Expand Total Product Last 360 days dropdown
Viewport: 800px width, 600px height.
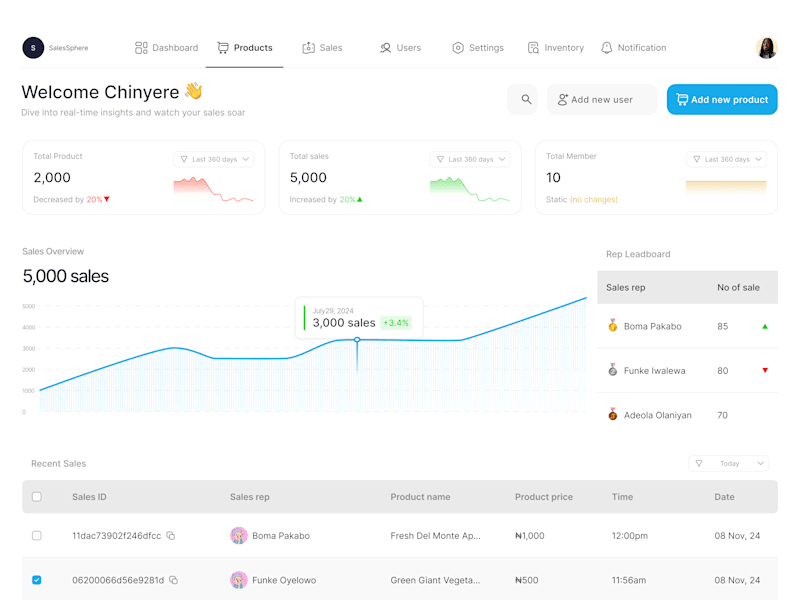click(x=214, y=159)
